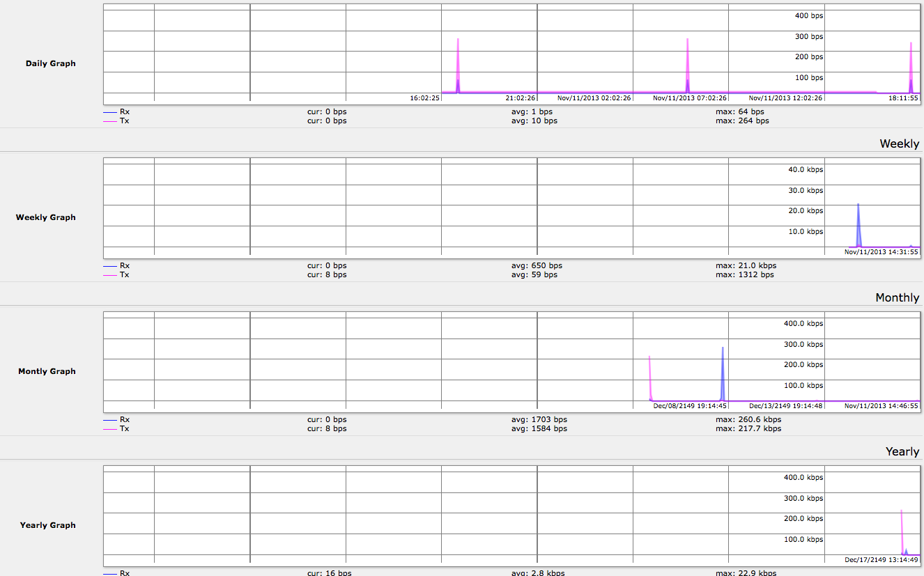Viewport: 924px width, 576px height.
Task: Expand the Yearly section header
Action: (902, 451)
